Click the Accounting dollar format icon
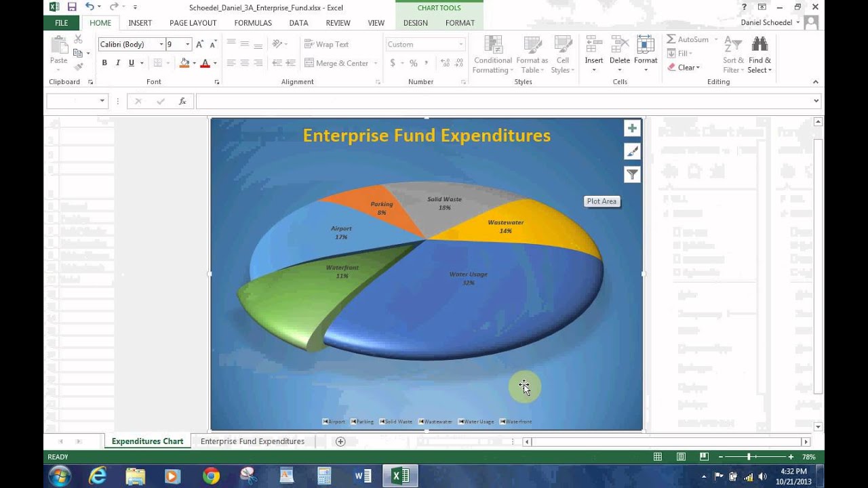 [393, 63]
